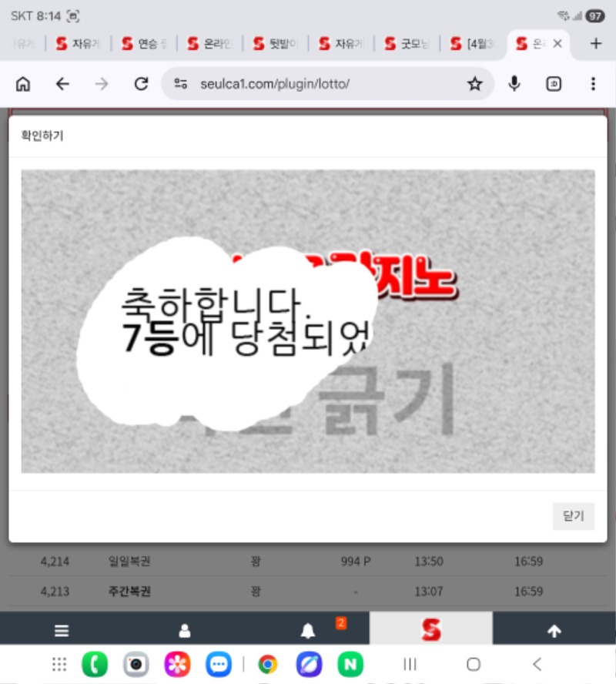
Task: Click the address bar URL field
Action: point(323,84)
